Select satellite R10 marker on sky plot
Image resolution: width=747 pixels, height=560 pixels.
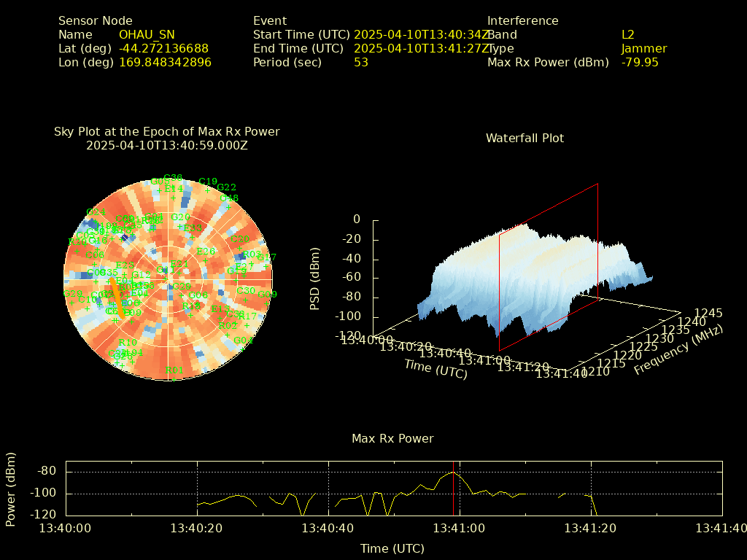coord(127,343)
